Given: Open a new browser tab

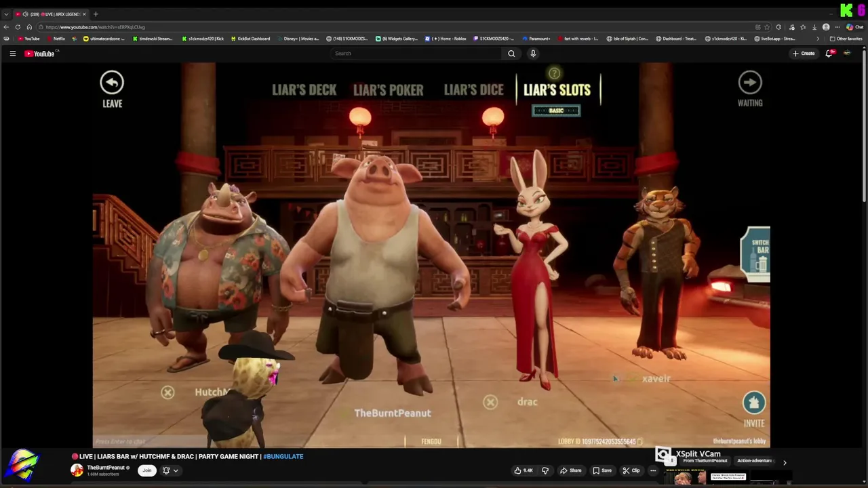Looking at the screenshot, I should point(96,14).
